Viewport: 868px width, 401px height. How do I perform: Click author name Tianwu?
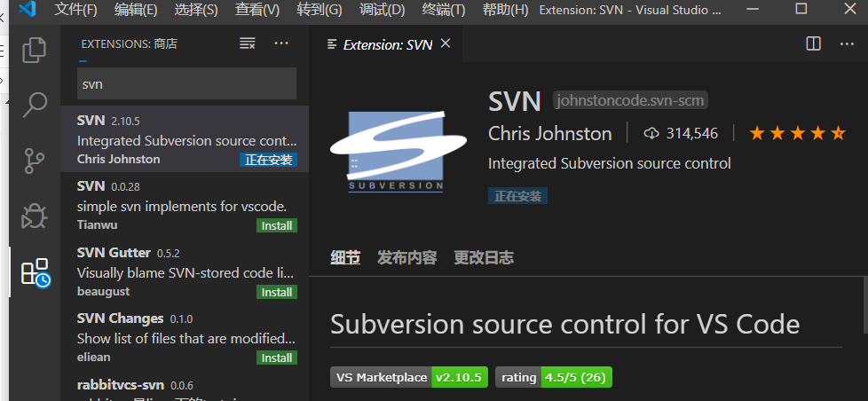[x=98, y=225]
